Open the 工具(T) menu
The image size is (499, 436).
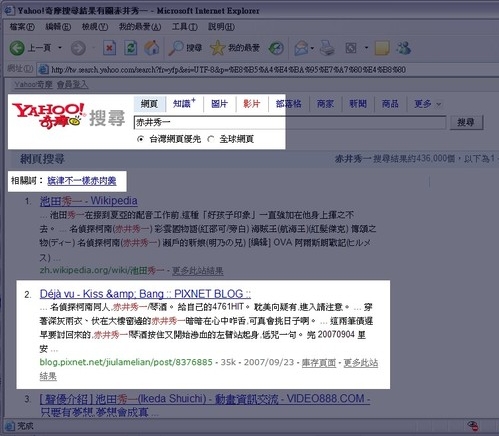pos(185,27)
